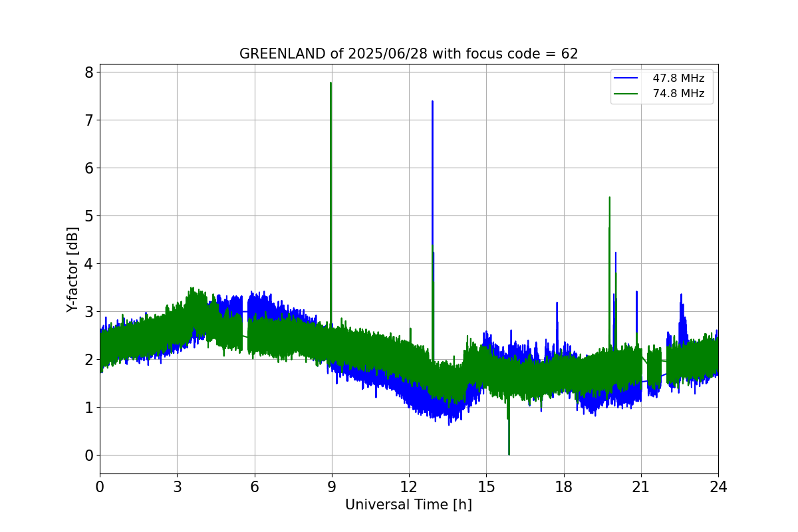798x532 pixels.
Task: Click the blue line sample in legend
Action: tap(626, 78)
